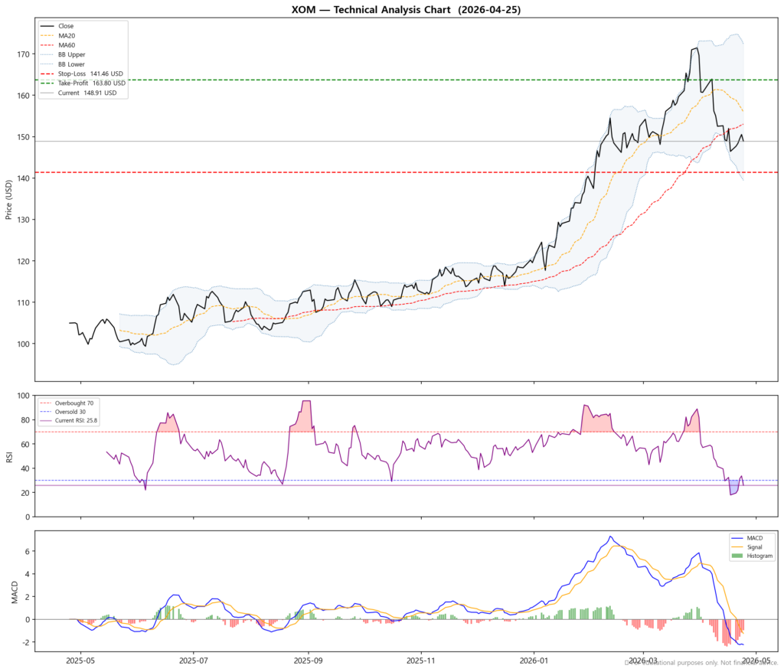The width and height of the screenshot is (784, 672).
Task: Select the BB Upper legend item
Action: coord(71,55)
